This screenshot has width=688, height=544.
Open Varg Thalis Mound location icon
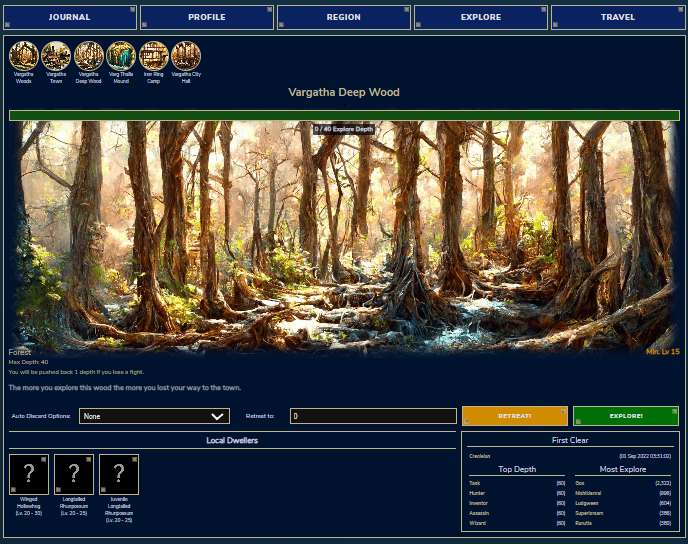click(121, 56)
